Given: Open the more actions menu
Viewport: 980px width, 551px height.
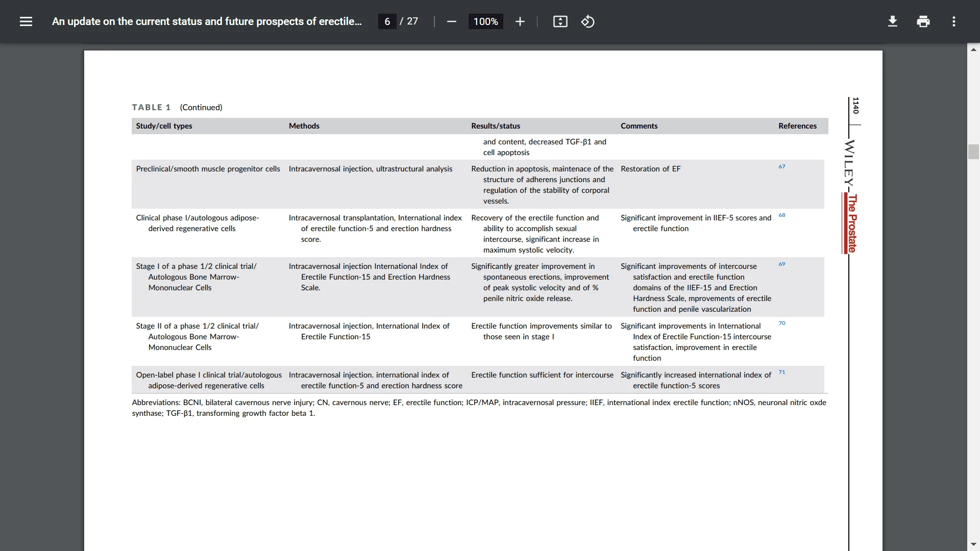Looking at the screenshot, I should click(x=953, y=21).
